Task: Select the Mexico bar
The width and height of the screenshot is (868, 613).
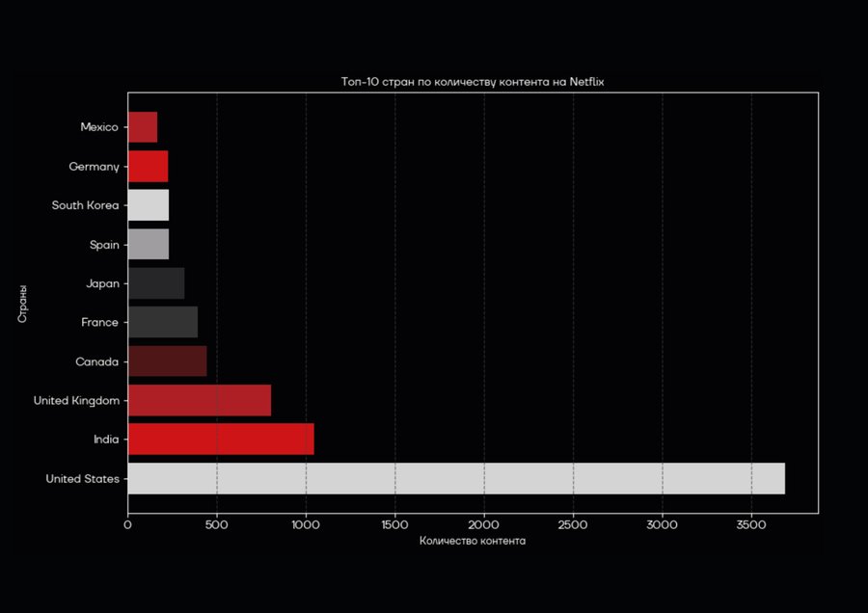Action: [x=143, y=127]
